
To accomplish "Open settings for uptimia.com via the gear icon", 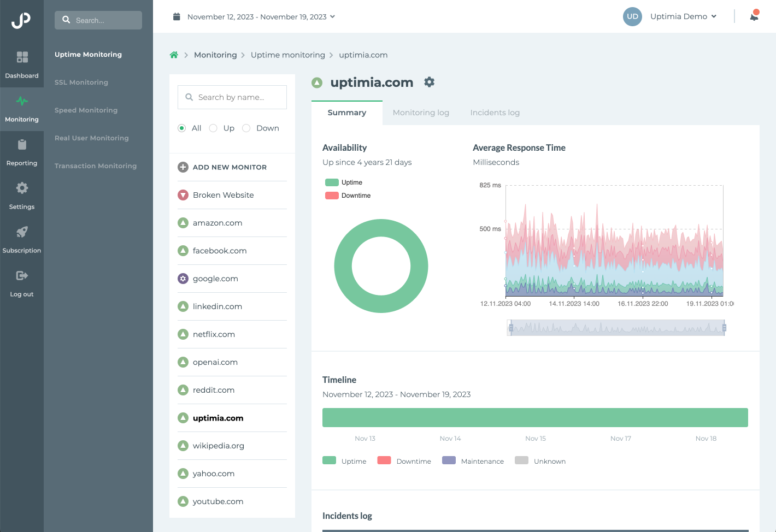I will pyautogui.click(x=429, y=82).
